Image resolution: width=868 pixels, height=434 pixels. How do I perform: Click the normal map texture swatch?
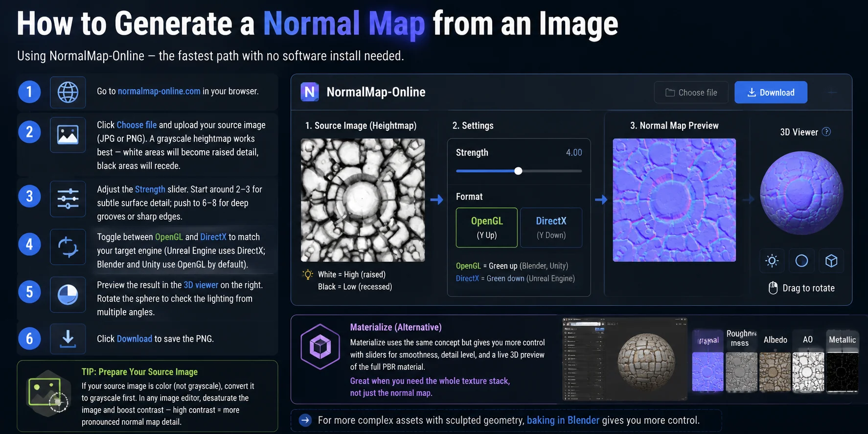[708, 372]
